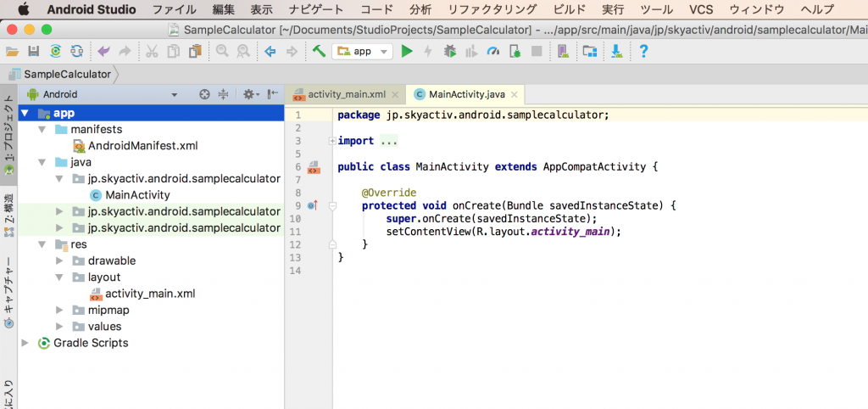Open the ビルド menu
868x409 pixels.
569,9
